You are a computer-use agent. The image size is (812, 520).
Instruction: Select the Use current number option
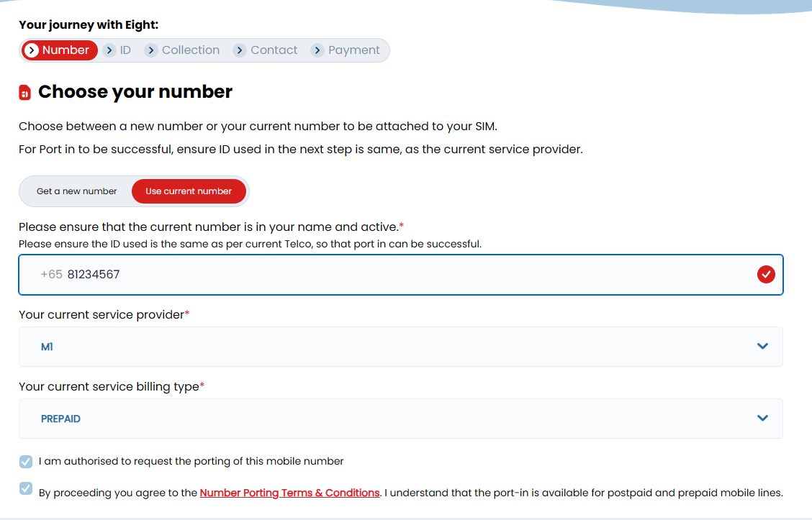(x=189, y=191)
